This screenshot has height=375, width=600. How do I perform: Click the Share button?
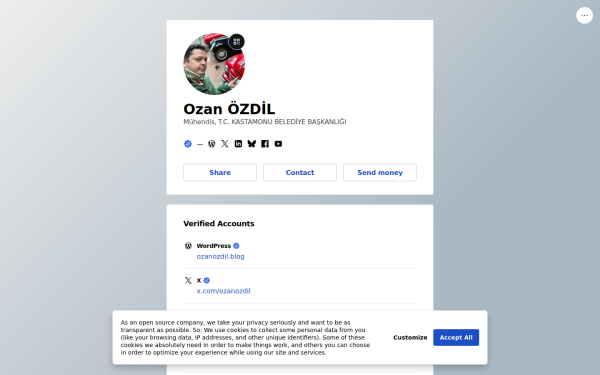[220, 173]
